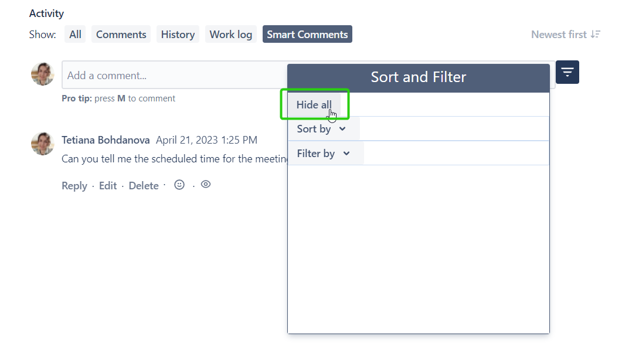Image resolution: width=622 pixels, height=364 pixels.
Task: Reply to Tetiana's comment
Action: click(74, 186)
